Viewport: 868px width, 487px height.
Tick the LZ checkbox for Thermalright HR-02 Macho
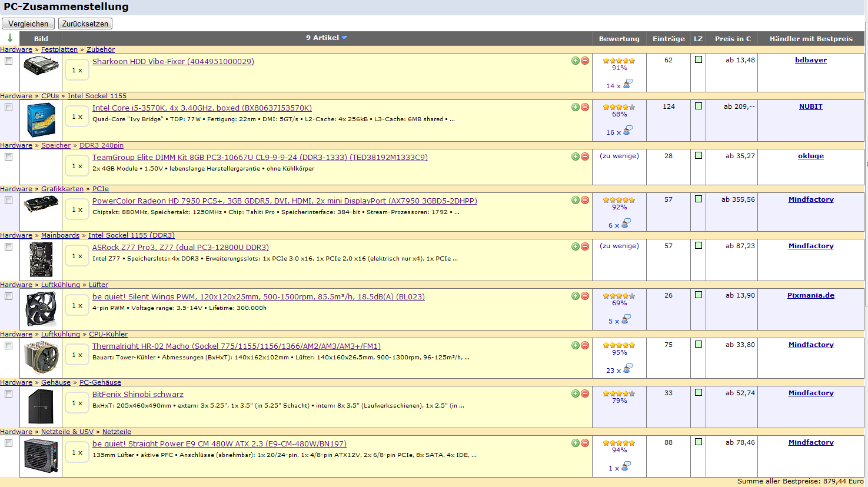click(699, 344)
